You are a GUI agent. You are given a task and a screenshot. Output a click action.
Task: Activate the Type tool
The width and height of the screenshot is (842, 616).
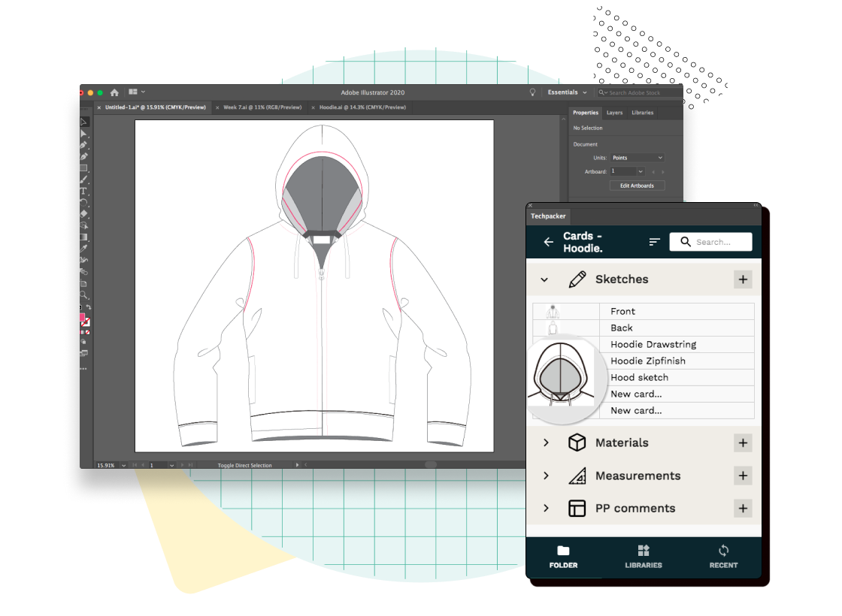[84, 192]
